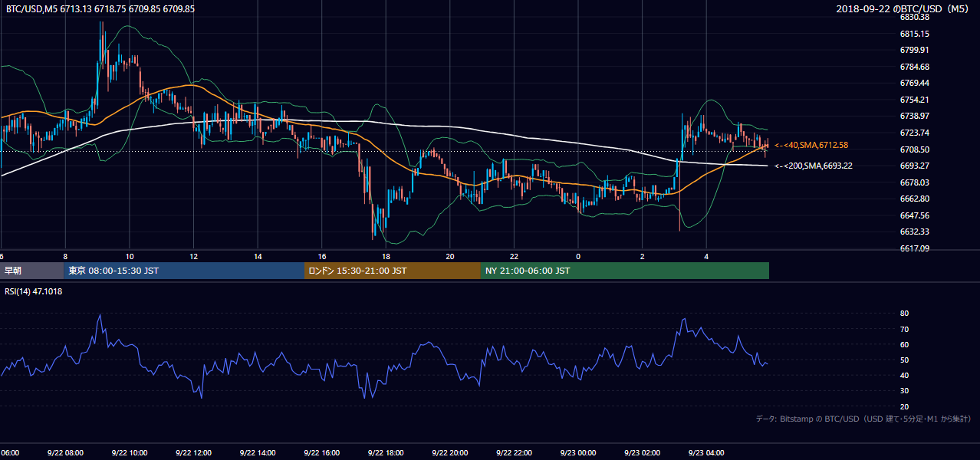Click time axis label 9/22 12:00

coord(192,453)
